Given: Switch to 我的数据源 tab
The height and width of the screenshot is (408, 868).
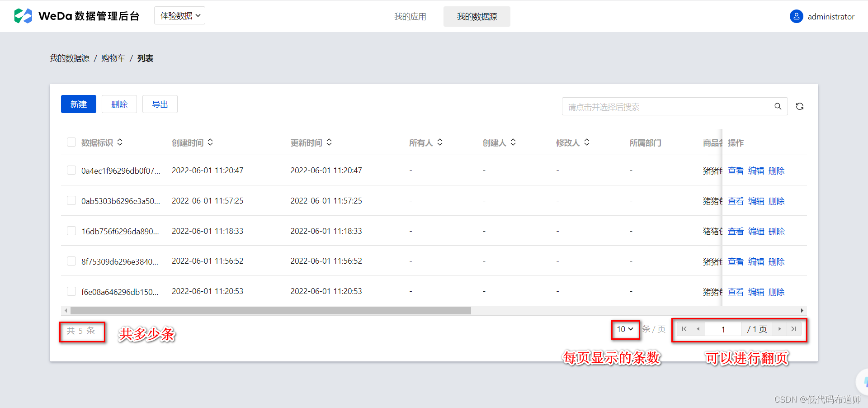Looking at the screenshot, I should point(477,17).
